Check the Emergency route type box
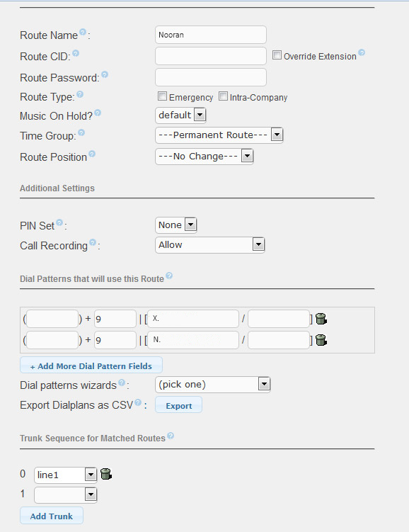This screenshot has height=532, width=409. click(x=162, y=96)
